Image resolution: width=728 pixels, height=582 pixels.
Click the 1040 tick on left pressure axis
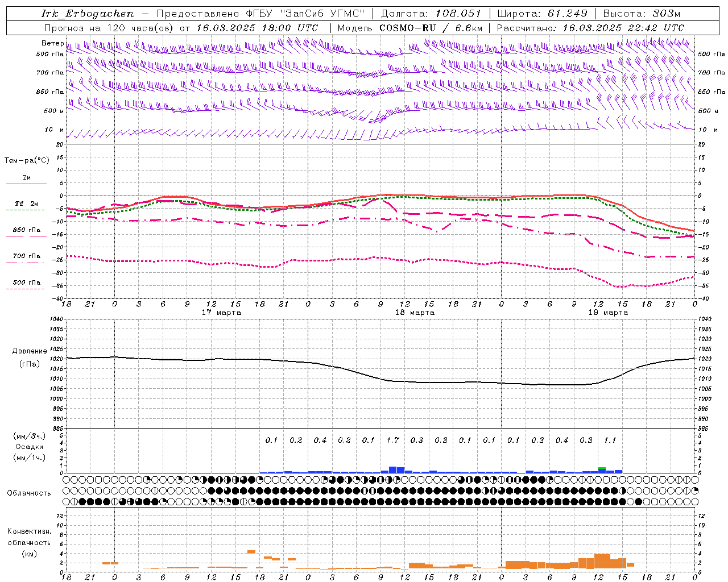pos(57,319)
